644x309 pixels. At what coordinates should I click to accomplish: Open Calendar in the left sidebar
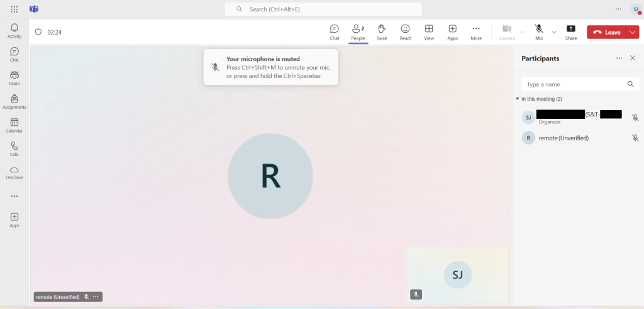pyautogui.click(x=14, y=125)
